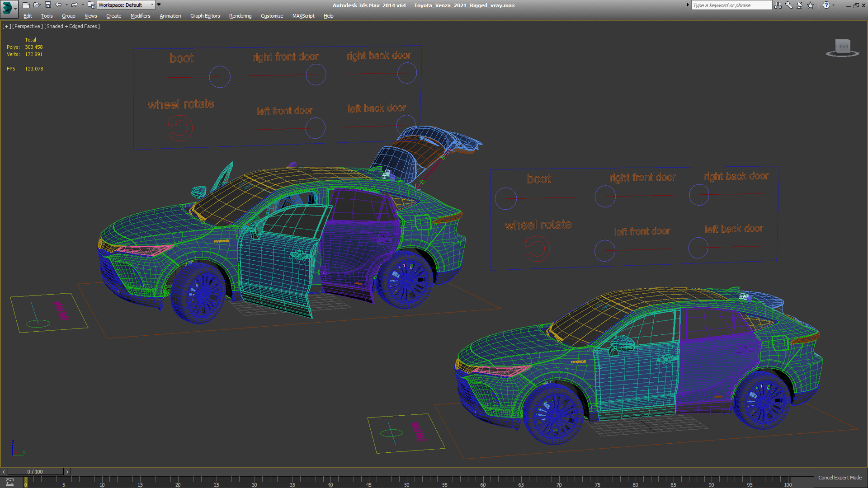Open the Modifiers menu
868x488 pixels.
point(141,16)
